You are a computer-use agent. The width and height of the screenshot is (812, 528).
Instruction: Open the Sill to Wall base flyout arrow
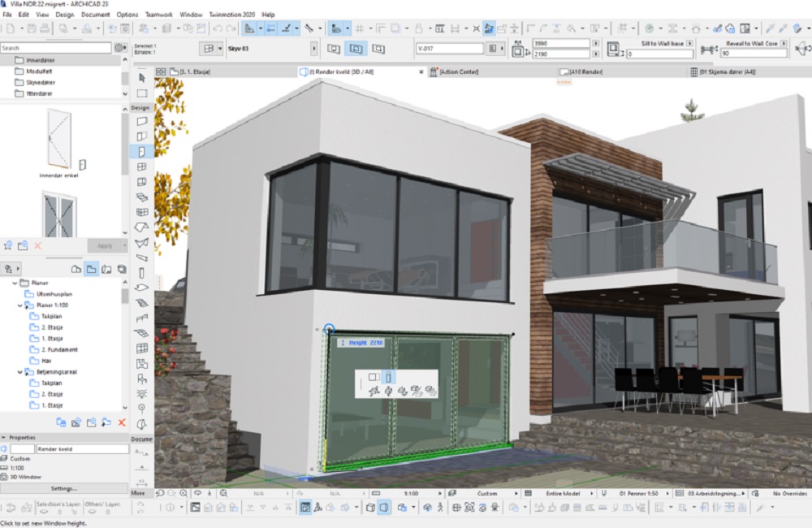point(689,44)
